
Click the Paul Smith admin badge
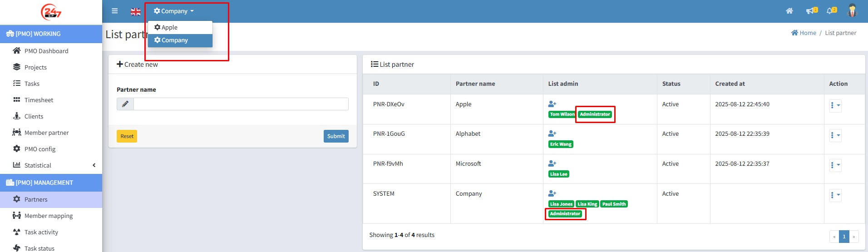point(614,204)
